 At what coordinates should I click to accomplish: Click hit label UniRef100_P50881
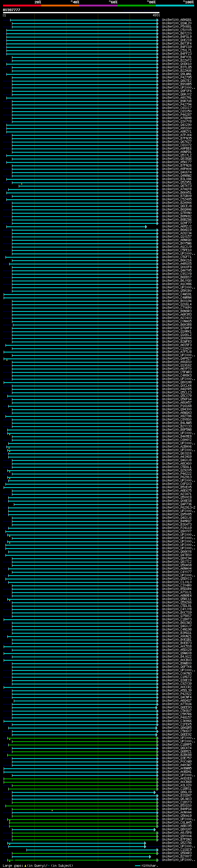[177, 26]
